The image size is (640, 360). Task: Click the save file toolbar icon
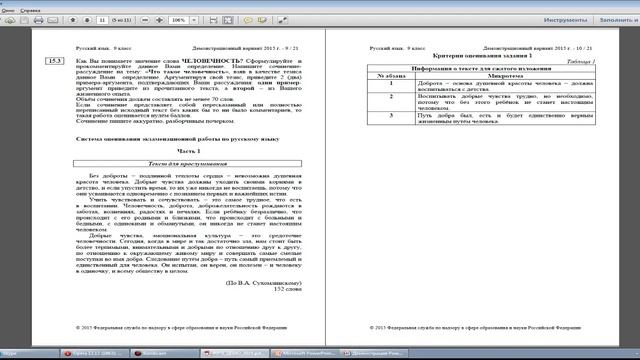[x=24, y=20]
